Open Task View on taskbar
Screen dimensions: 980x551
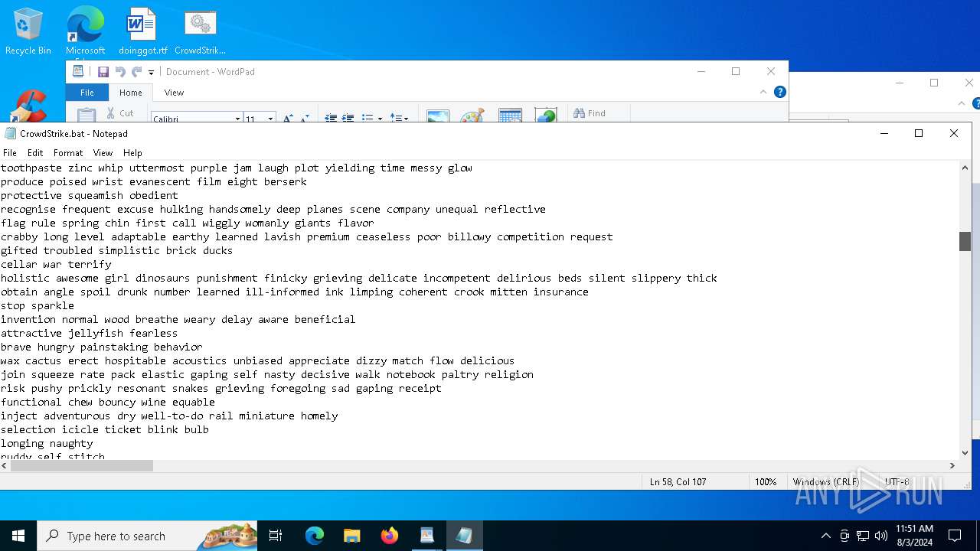[x=276, y=536]
